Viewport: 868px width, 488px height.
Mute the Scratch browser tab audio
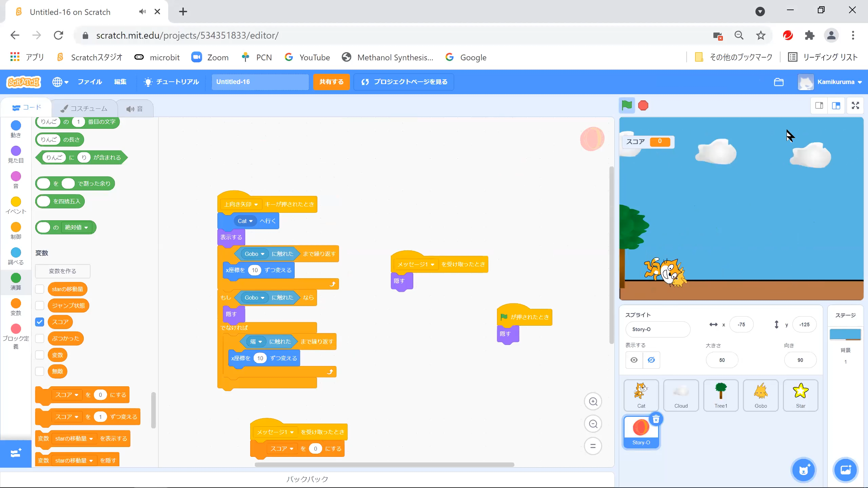(142, 12)
